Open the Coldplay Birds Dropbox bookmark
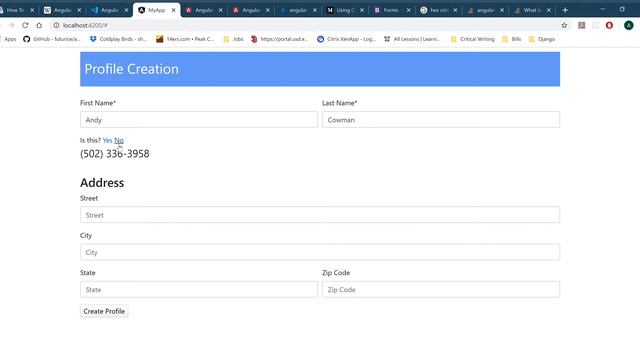The height and width of the screenshot is (360, 640). (x=118, y=39)
